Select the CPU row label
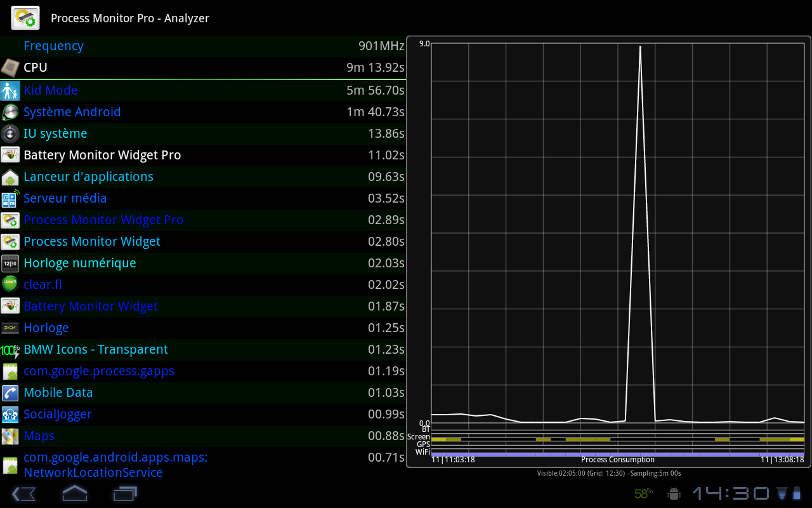Image resolution: width=812 pixels, height=508 pixels. (36, 67)
